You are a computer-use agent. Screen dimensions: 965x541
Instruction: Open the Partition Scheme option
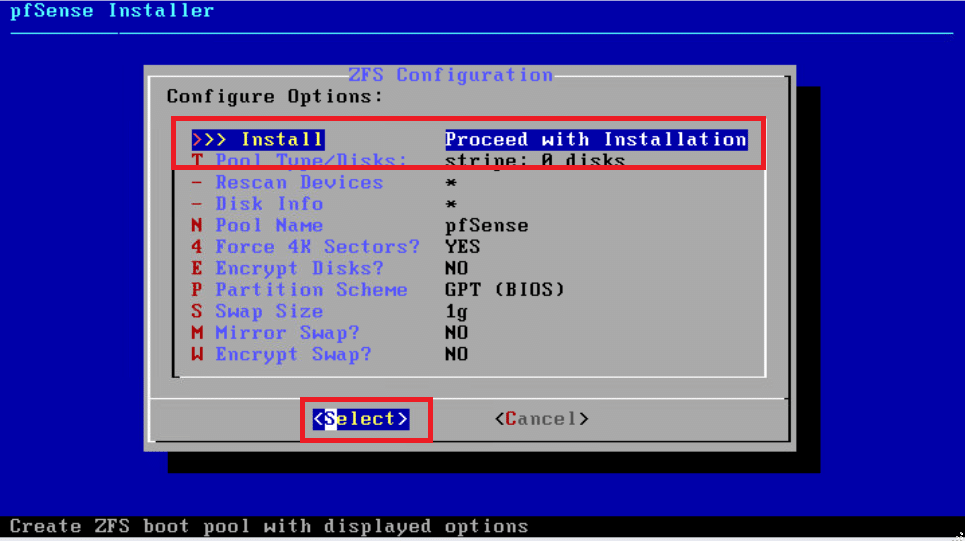coord(311,290)
